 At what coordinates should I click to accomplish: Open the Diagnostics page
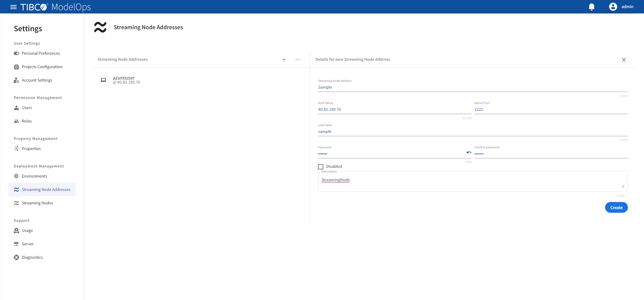coord(32,257)
